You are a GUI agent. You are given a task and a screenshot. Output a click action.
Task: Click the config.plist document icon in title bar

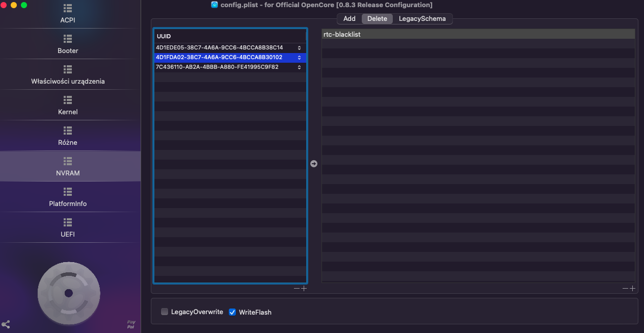pyautogui.click(x=214, y=5)
